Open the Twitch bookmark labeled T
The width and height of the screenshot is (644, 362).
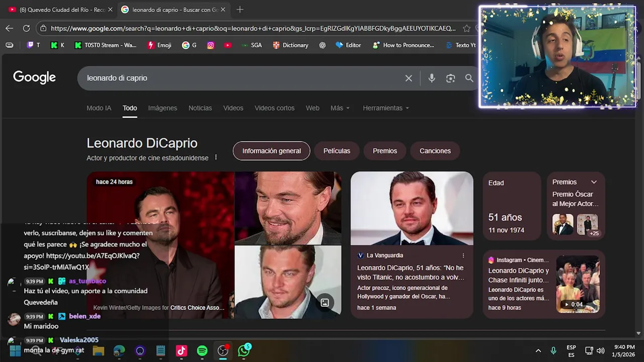[33, 45]
